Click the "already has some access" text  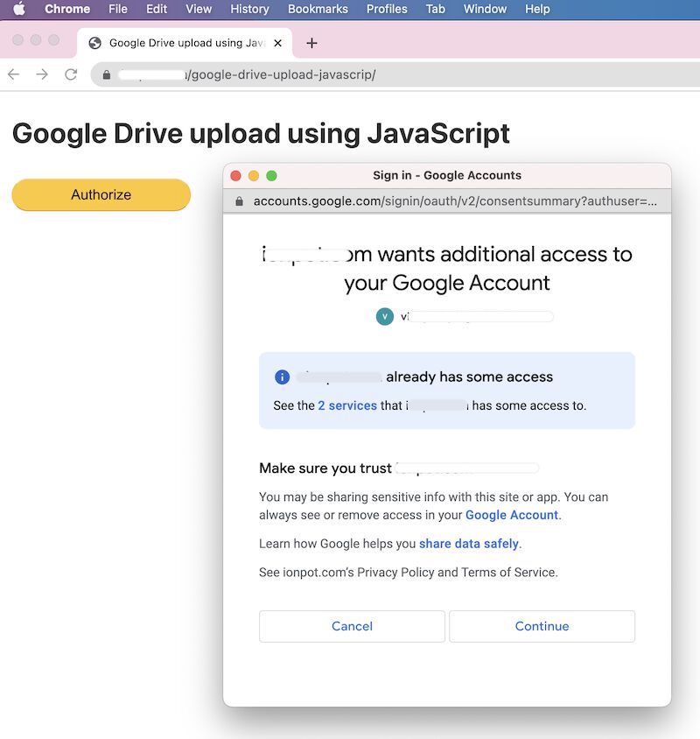pyautogui.click(x=469, y=377)
